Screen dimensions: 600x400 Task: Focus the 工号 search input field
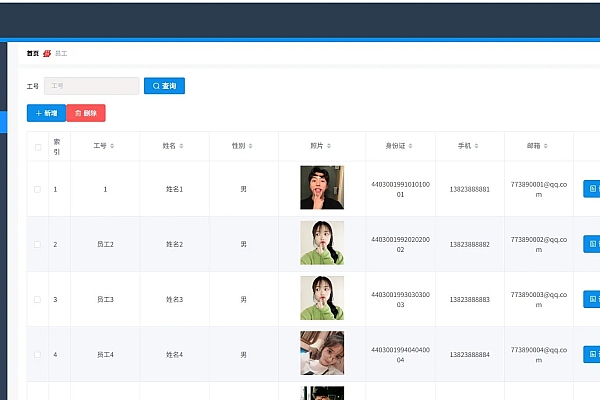[x=91, y=86]
